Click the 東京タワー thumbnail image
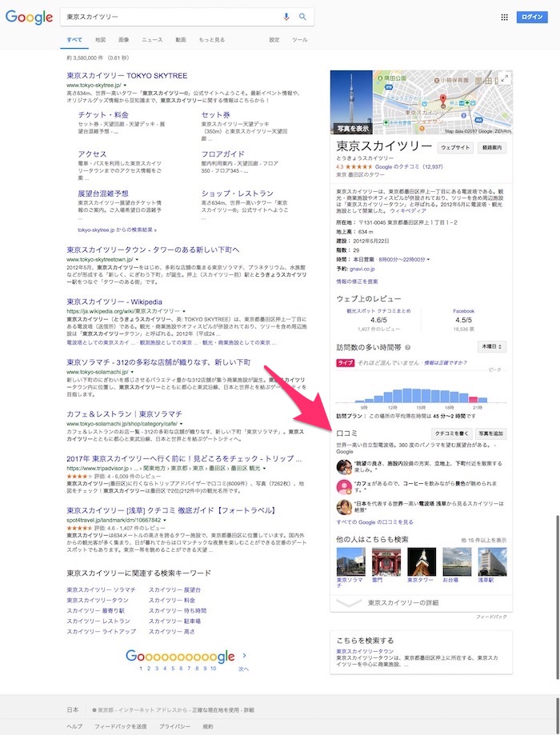The height and width of the screenshot is (735, 560). 421,561
